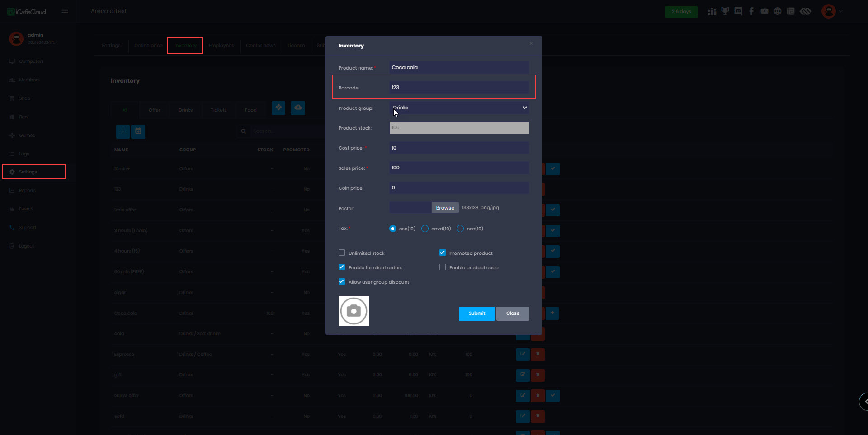Viewport: 868px width, 435px height.
Task: Open the YouTube icon in header
Action: point(764,11)
